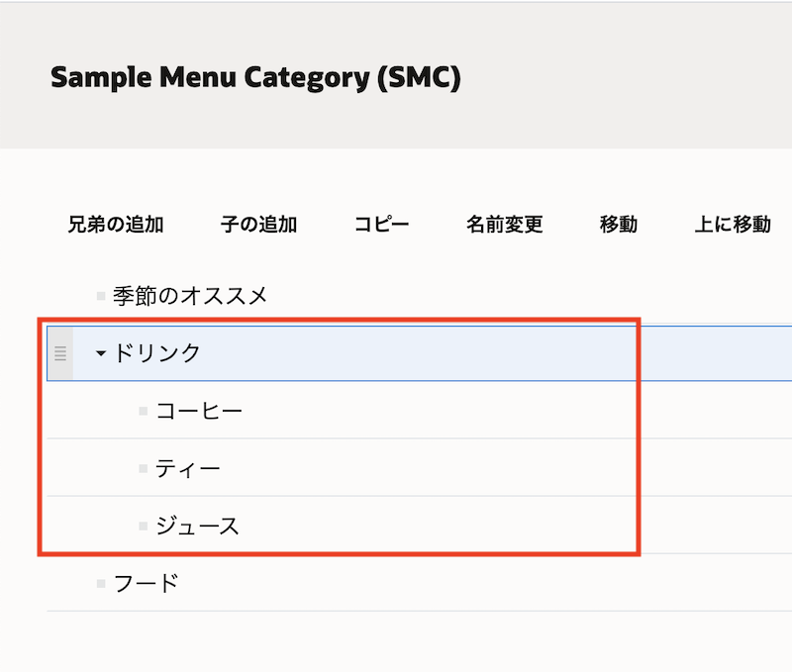Click the drag handle on the ドリンク row
The image size is (792, 672).
[60, 351]
